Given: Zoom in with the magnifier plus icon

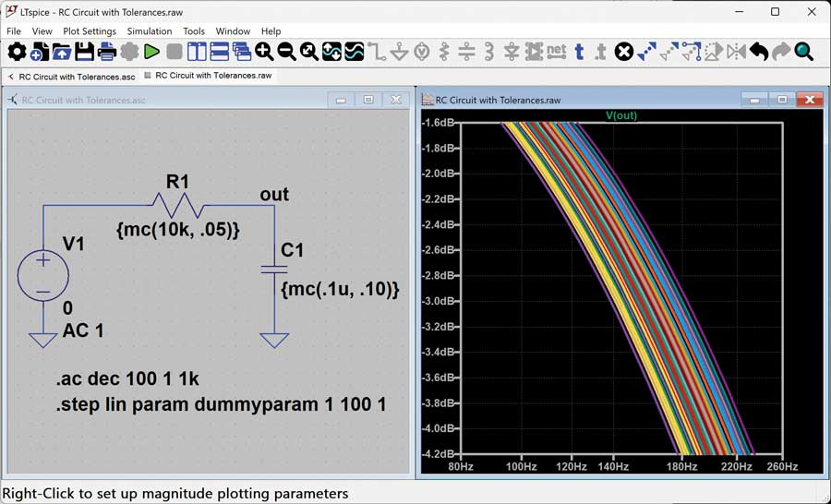Looking at the screenshot, I should (x=264, y=52).
